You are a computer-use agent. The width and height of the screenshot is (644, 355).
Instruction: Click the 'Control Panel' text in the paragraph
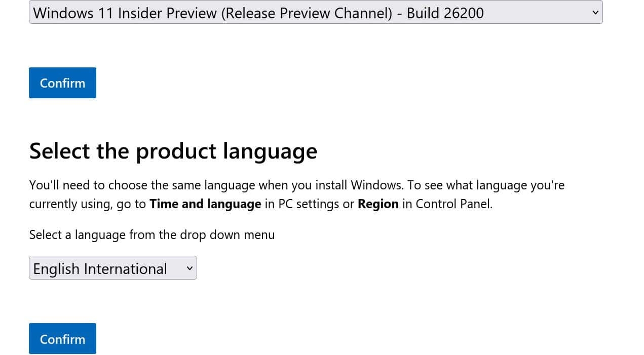453,204
